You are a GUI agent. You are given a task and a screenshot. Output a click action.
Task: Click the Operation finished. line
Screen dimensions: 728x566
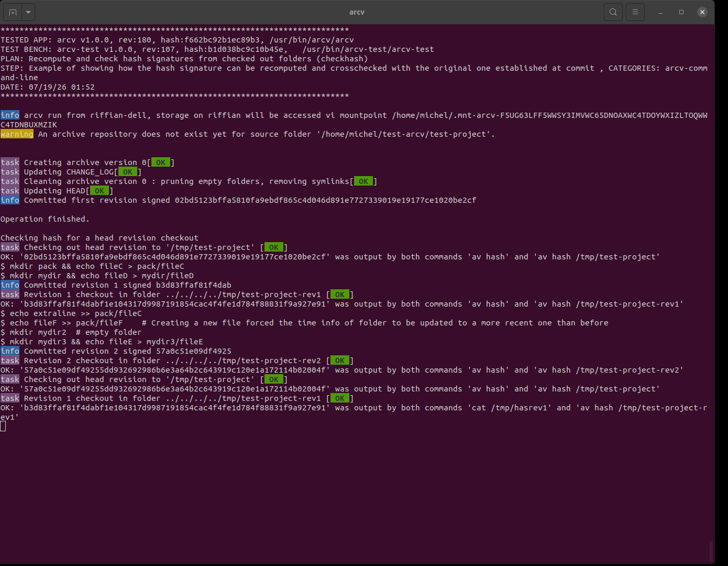45,219
